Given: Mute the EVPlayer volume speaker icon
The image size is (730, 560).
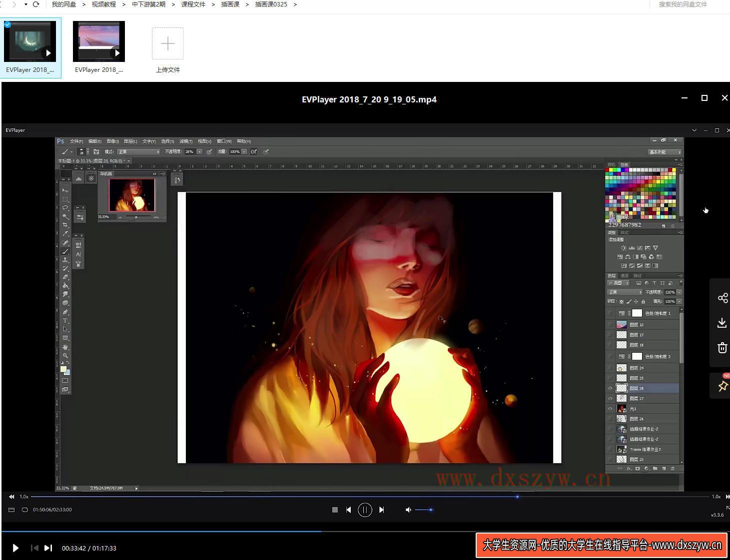Looking at the screenshot, I should pyautogui.click(x=408, y=510).
